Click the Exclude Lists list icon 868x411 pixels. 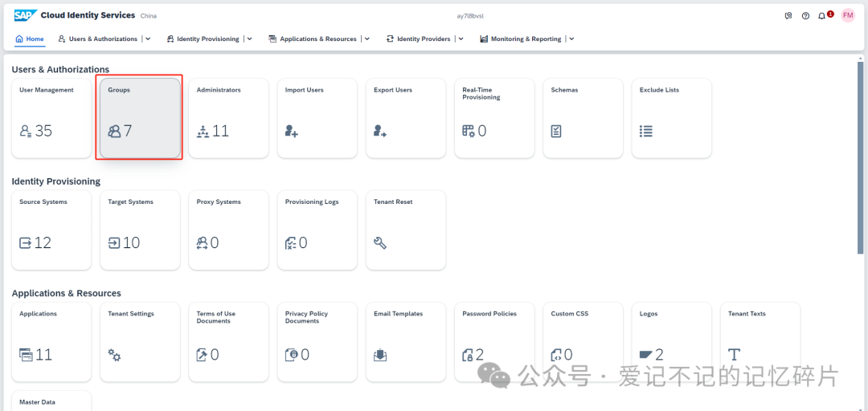click(x=645, y=131)
